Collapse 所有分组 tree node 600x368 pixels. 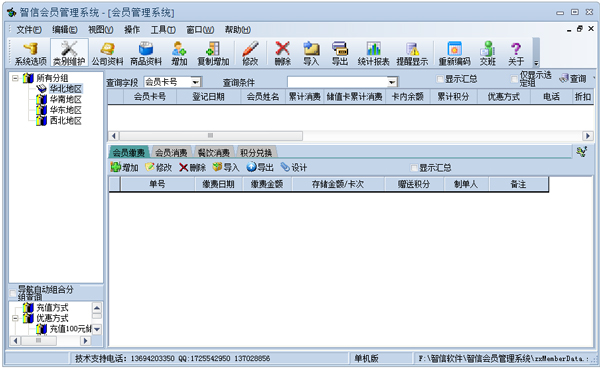(15, 78)
